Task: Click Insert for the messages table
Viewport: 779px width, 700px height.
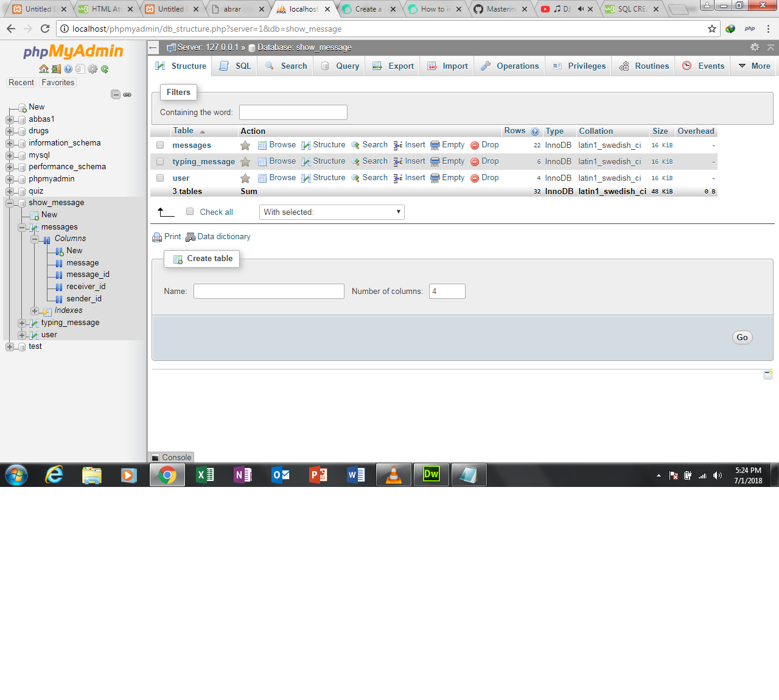Action: [410, 145]
